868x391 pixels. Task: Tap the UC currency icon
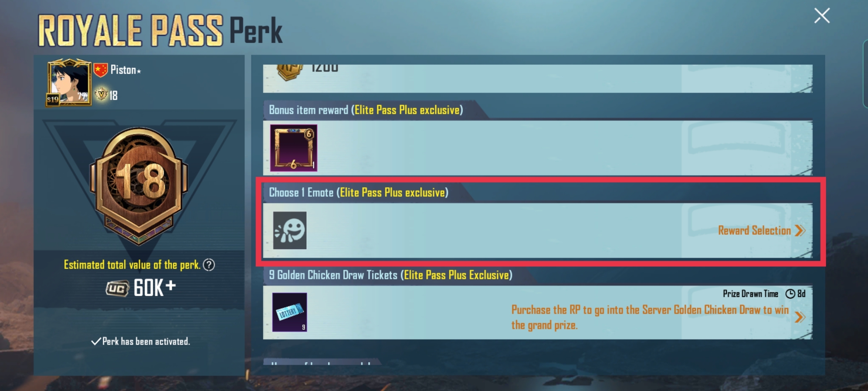click(x=117, y=289)
